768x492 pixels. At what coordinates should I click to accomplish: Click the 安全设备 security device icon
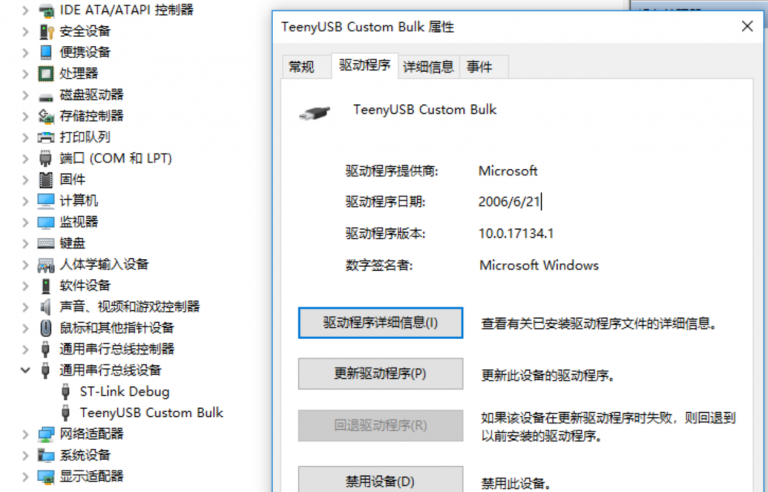[46, 31]
